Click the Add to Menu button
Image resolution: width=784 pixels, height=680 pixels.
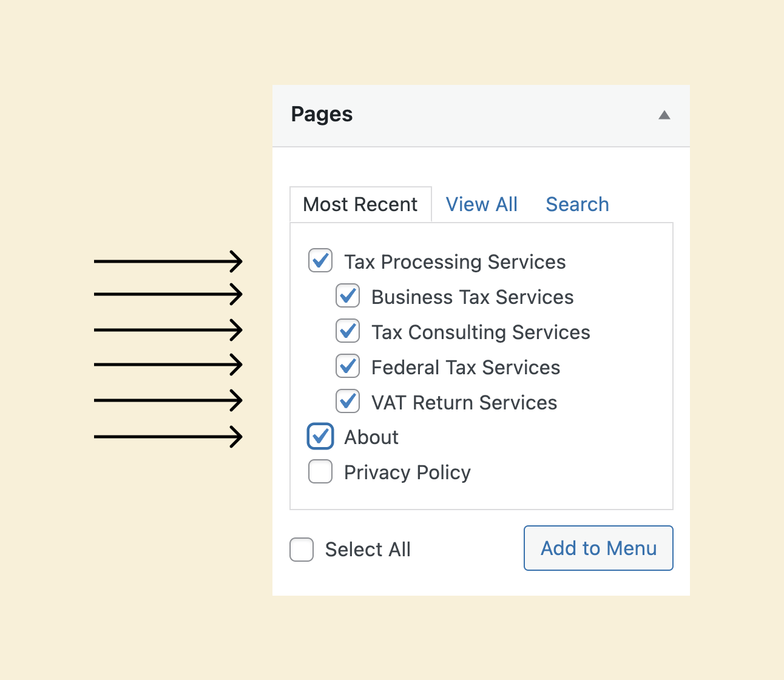pyautogui.click(x=598, y=548)
